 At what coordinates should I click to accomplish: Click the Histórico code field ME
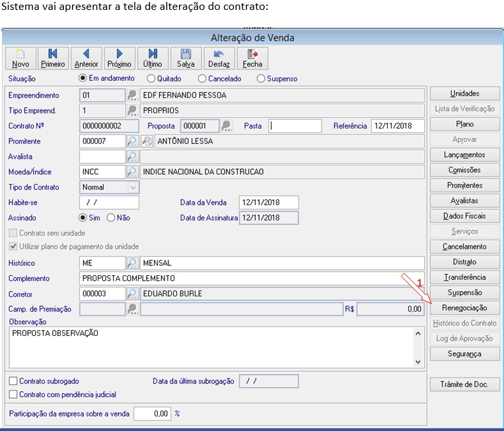tap(102, 263)
